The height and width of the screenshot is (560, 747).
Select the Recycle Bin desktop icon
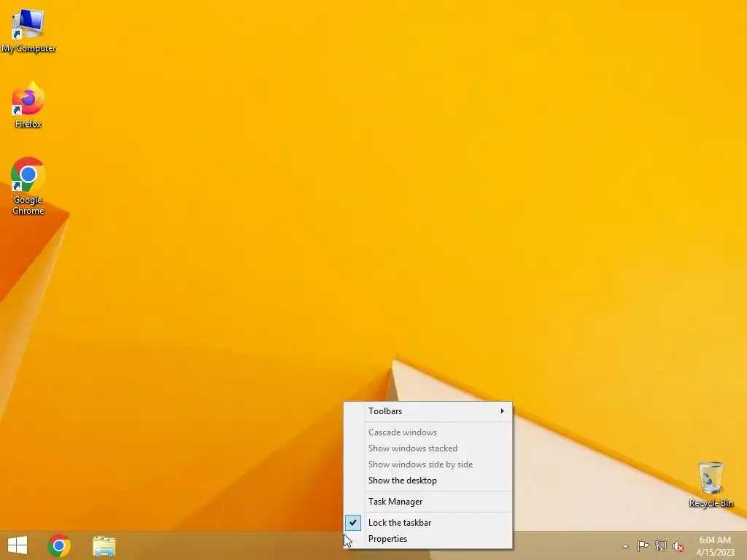pyautogui.click(x=711, y=484)
